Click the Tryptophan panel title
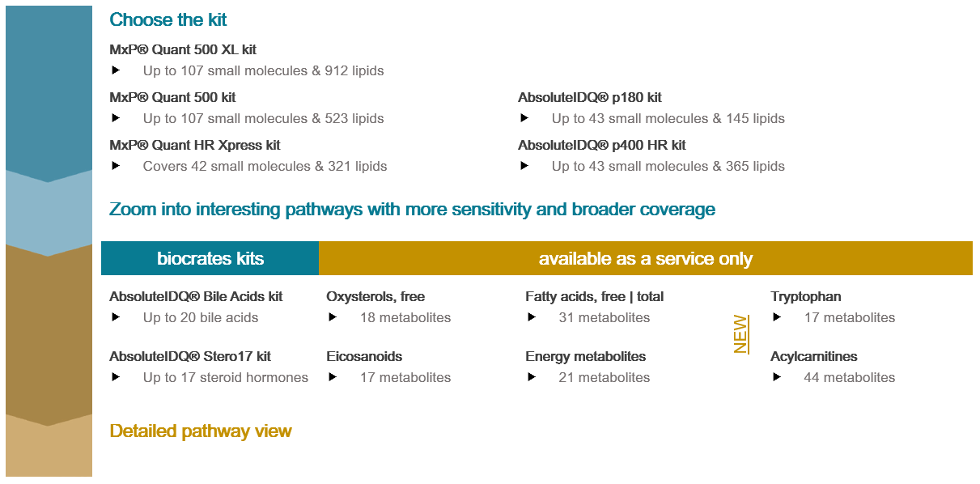The image size is (980, 484). (x=806, y=296)
